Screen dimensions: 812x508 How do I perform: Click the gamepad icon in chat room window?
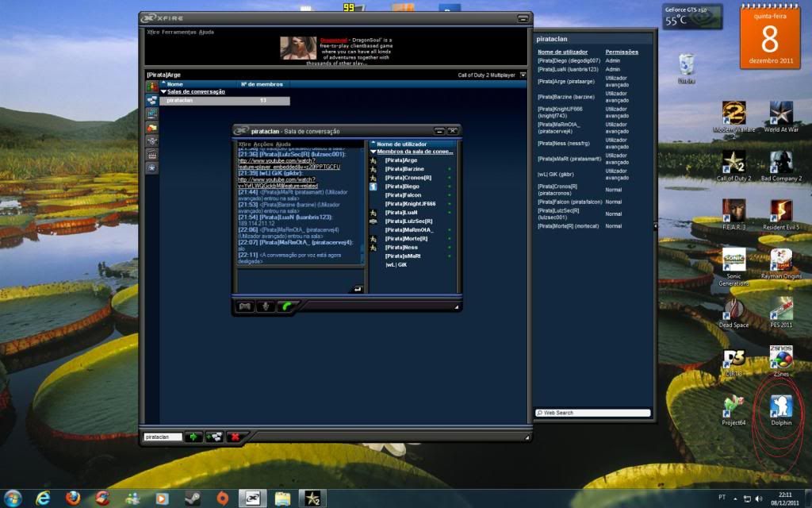[244, 306]
